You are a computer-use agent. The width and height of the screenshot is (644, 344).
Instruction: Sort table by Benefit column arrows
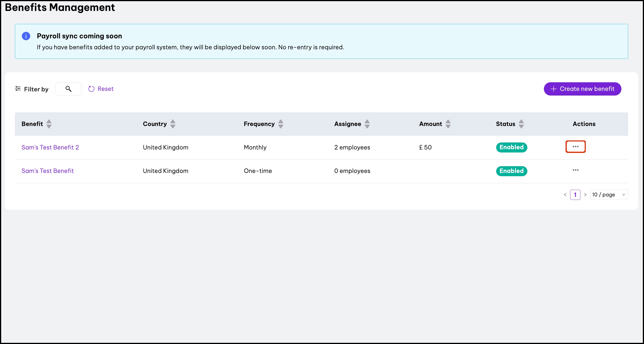tap(49, 124)
